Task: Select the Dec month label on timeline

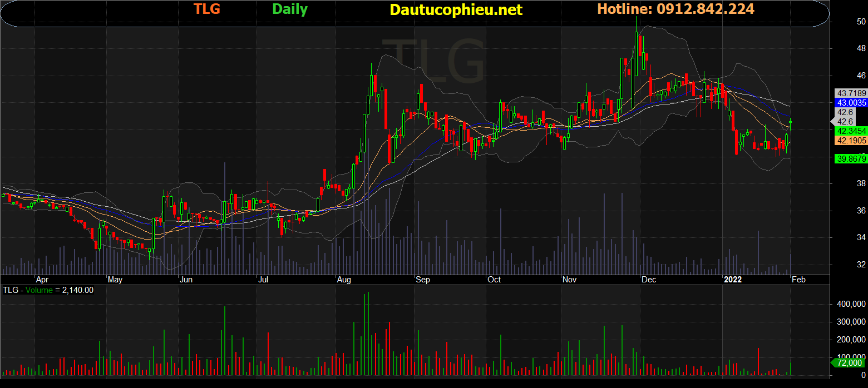Action: tap(648, 280)
